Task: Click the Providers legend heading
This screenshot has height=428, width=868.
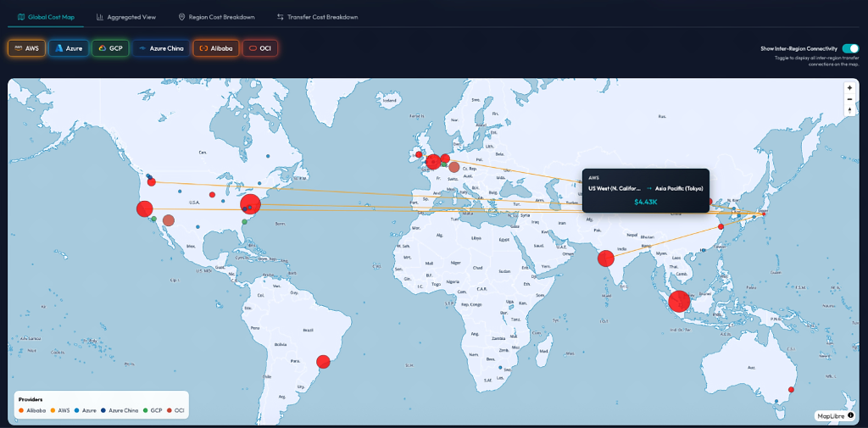Action: point(31,398)
